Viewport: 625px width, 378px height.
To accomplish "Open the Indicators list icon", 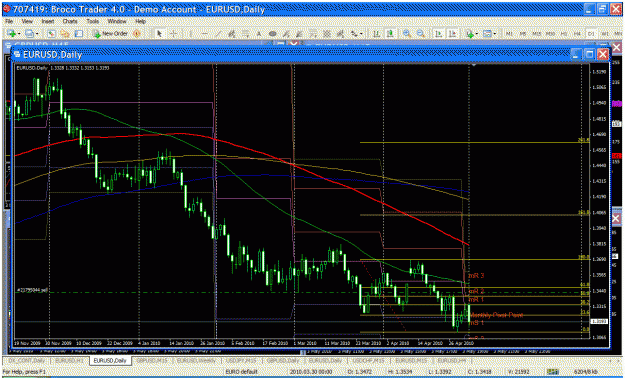I will coord(470,34).
